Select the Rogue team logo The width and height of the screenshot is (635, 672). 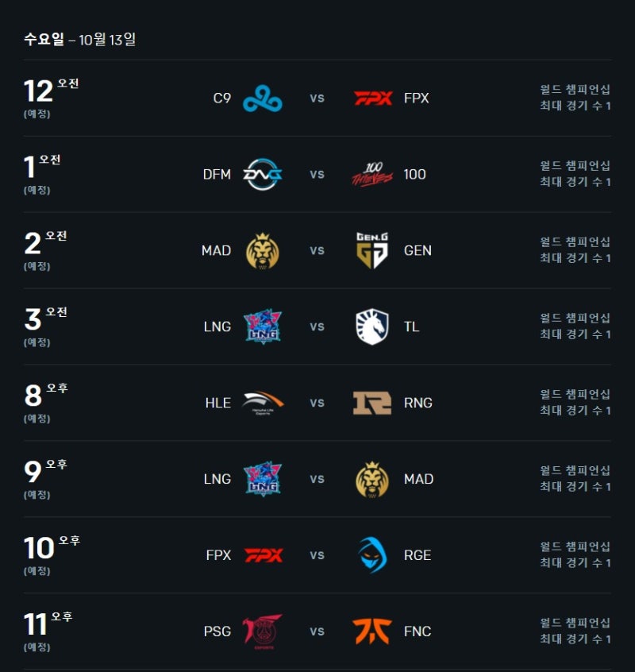[x=372, y=555]
